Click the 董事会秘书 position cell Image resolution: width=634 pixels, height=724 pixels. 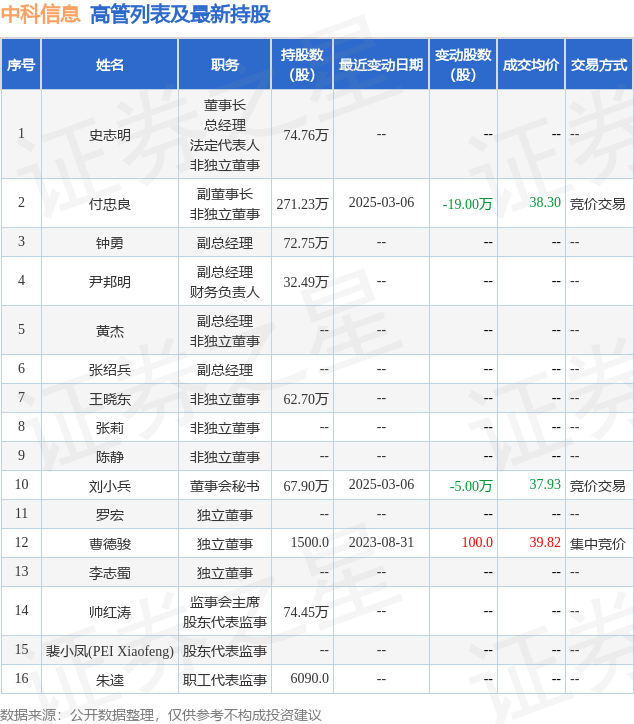(x=225, y=486)
